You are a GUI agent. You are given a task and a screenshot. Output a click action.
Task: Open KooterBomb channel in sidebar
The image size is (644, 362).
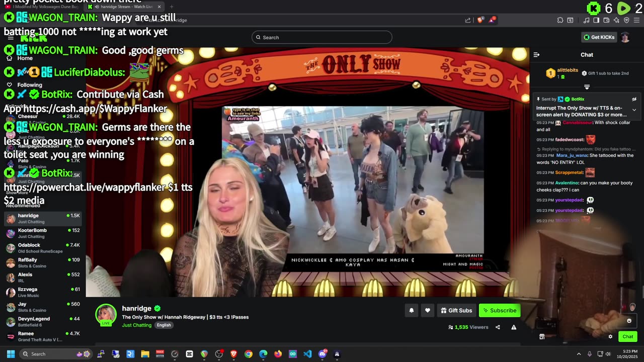[x=43, y=233]
